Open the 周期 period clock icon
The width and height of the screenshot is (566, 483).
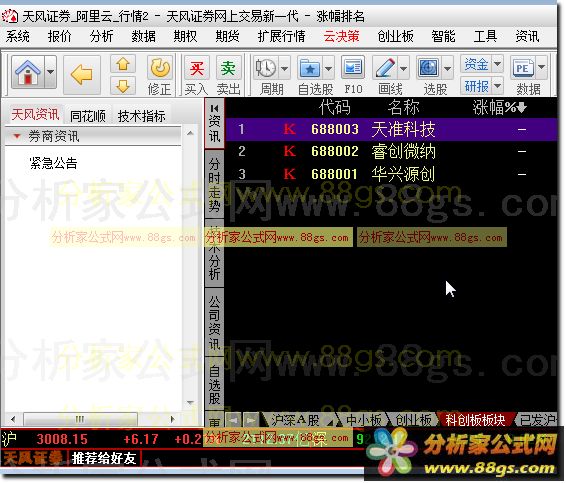pos(266,68)
